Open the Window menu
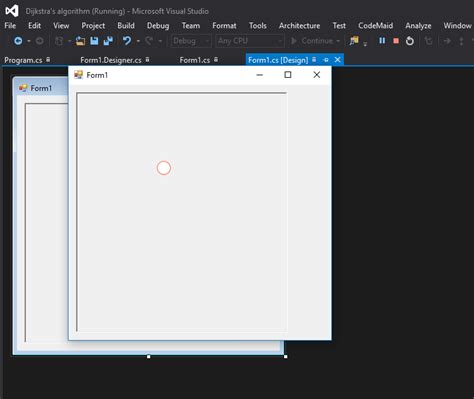Image resolution: width=474 pixels, height=399 pixels. click(457, 26)
